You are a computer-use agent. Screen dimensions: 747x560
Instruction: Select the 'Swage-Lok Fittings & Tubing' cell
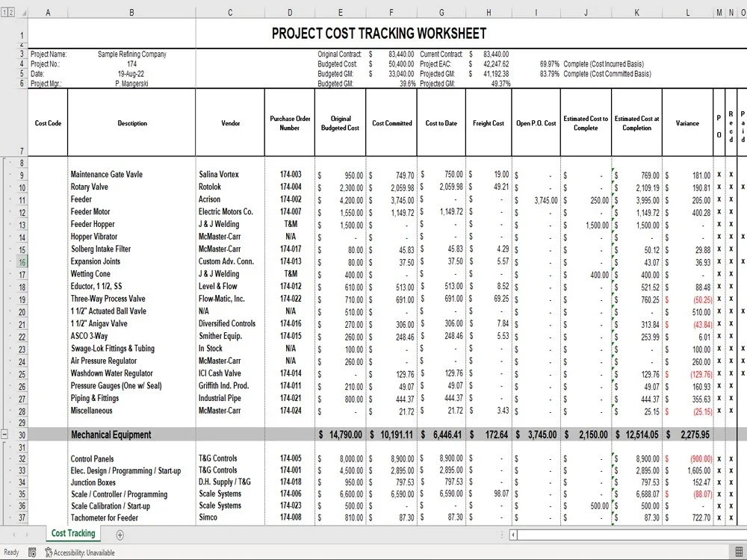[x=131, y=348]
